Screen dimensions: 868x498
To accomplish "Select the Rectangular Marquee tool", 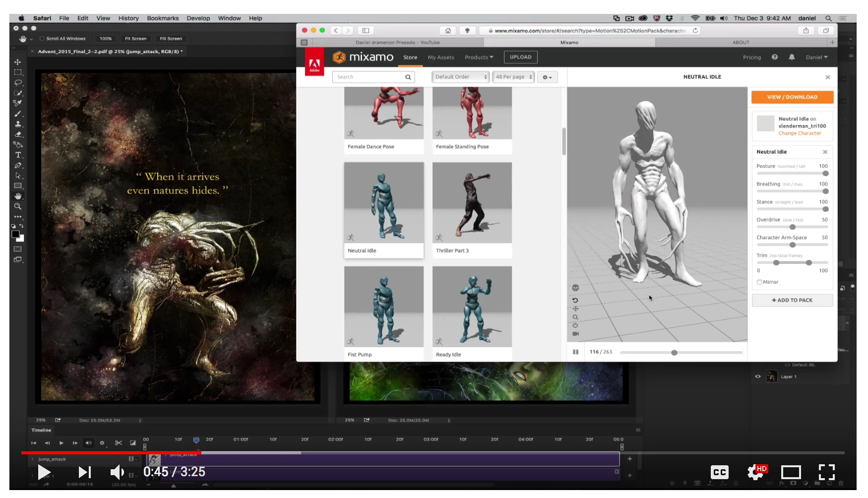I will pos(18,72).
